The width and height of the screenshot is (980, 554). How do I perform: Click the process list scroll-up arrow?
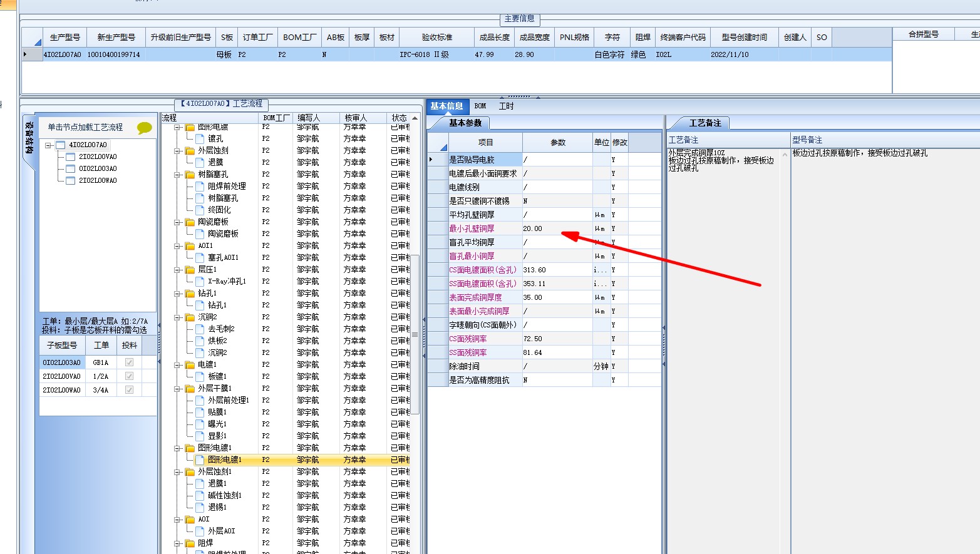[415, 118]
